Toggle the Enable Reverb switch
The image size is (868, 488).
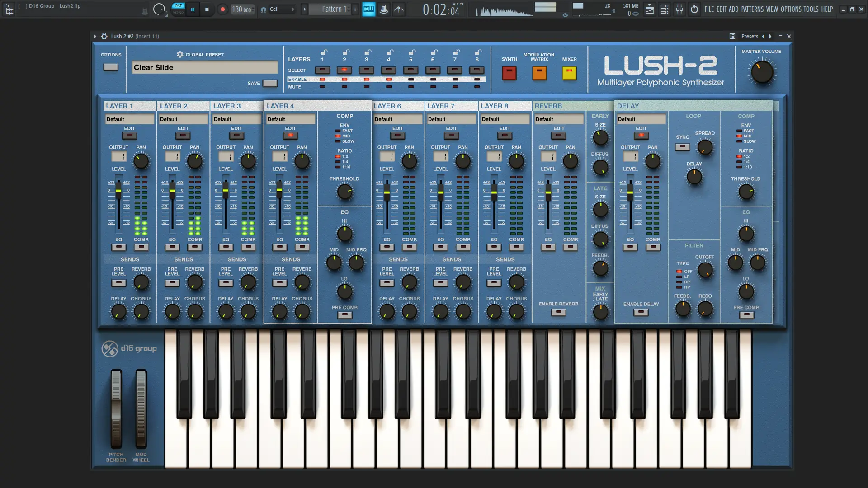tap(558, 312)
